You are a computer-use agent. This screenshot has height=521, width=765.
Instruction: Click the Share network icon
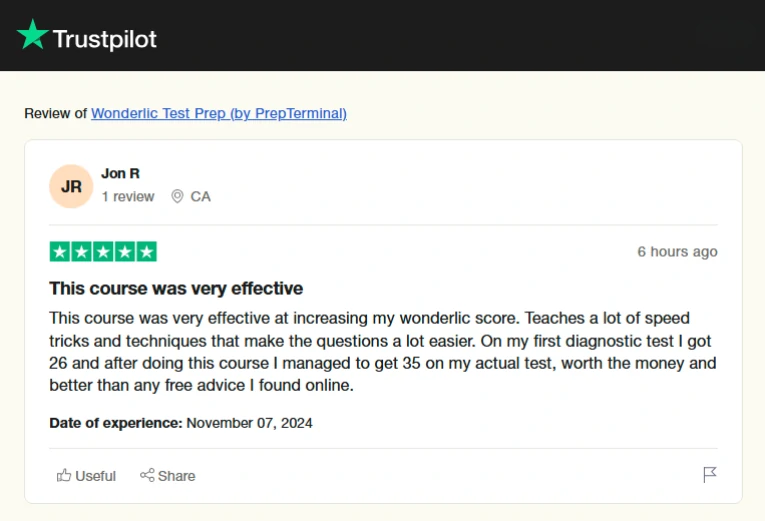pyautogui.click(x=147, y=475)
